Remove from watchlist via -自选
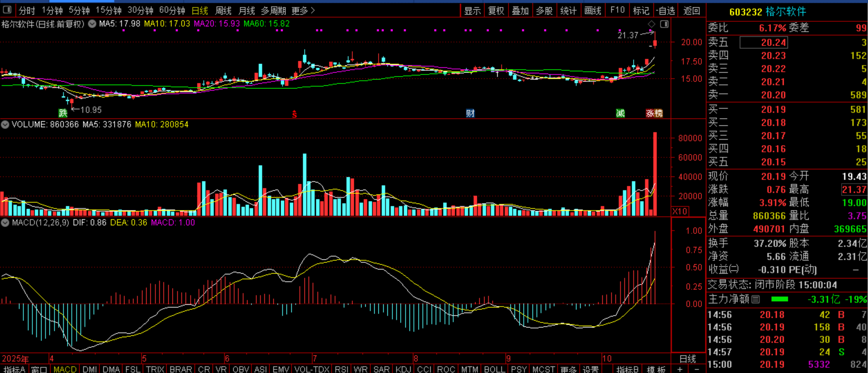The image size is (868, 373). point(666,10)
